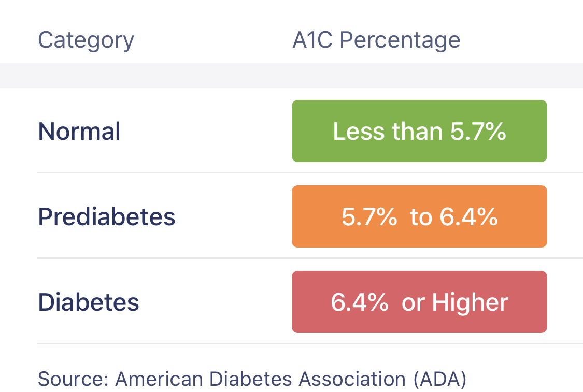The image size is (583, 392).
Task: Click the green Normal range badge
Action: (x=419, y=131)
